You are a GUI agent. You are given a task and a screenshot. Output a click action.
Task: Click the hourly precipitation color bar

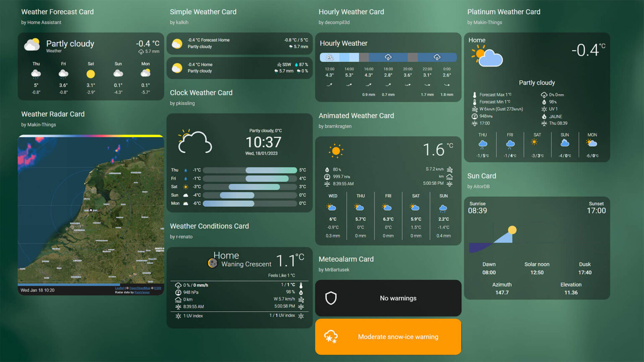(388, 57)
